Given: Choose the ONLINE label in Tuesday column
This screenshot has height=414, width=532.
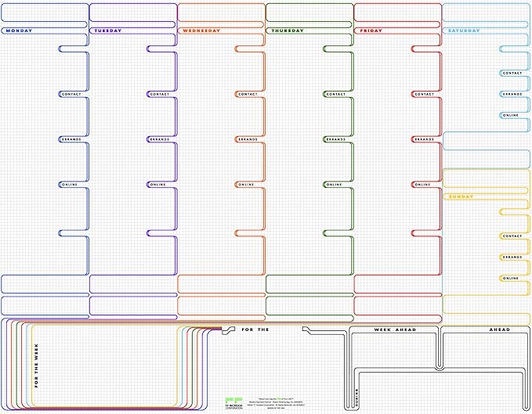Looking at the screenshot, I should [157, 184].
